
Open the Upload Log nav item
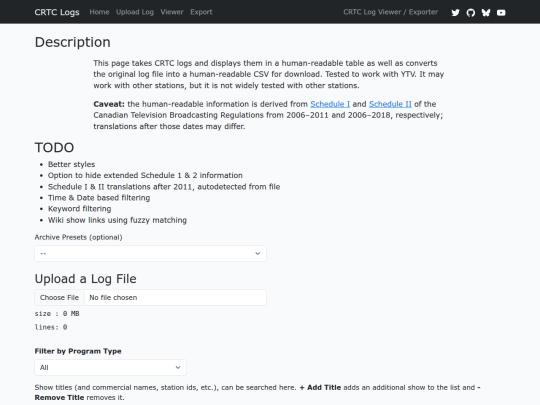135,12
